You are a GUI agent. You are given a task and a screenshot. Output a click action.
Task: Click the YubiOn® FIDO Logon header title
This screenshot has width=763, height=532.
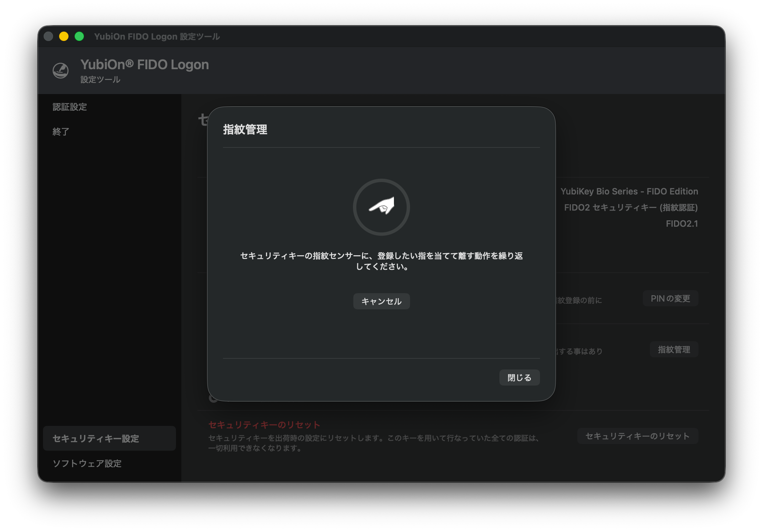pyautogui.click(x=144, y=64)
